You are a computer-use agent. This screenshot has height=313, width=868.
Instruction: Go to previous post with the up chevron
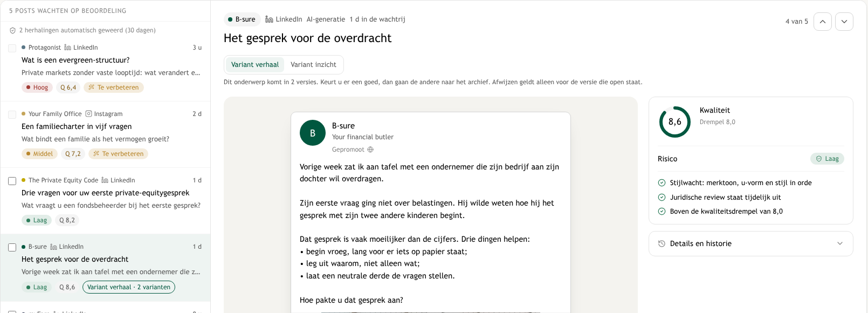point(823,22)
